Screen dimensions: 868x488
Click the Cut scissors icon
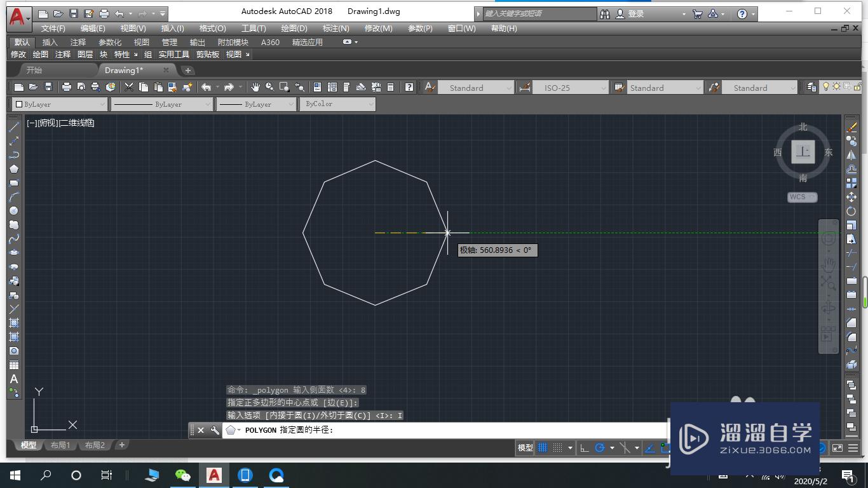click(x=129, y=87)
